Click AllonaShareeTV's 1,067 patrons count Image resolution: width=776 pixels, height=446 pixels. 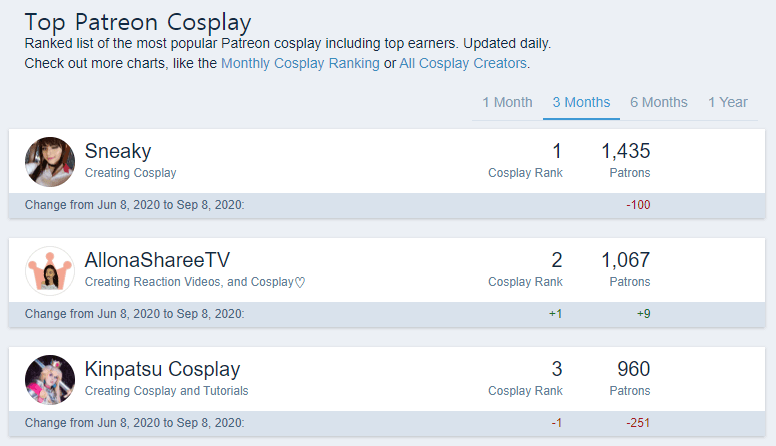[x=626, y=260]
